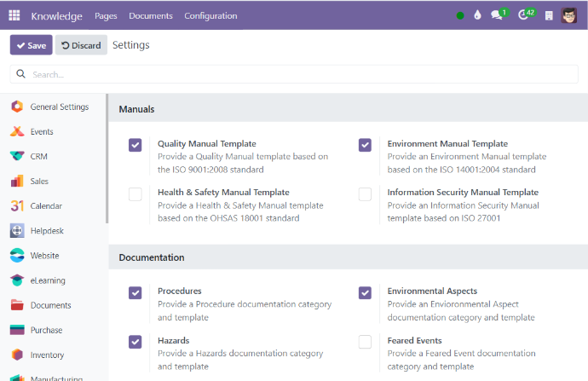Open the apps grid menu icon
588x381 pixels.
coord(14,15)
